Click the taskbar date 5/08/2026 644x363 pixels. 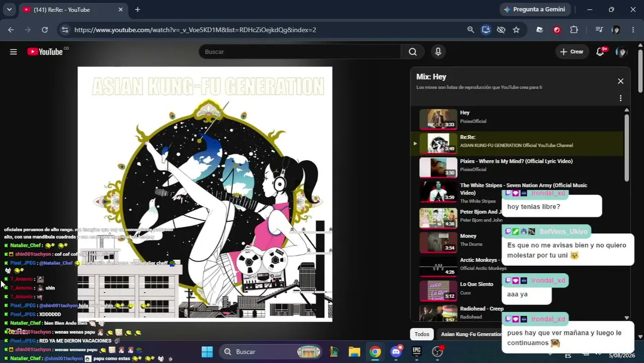622,355
